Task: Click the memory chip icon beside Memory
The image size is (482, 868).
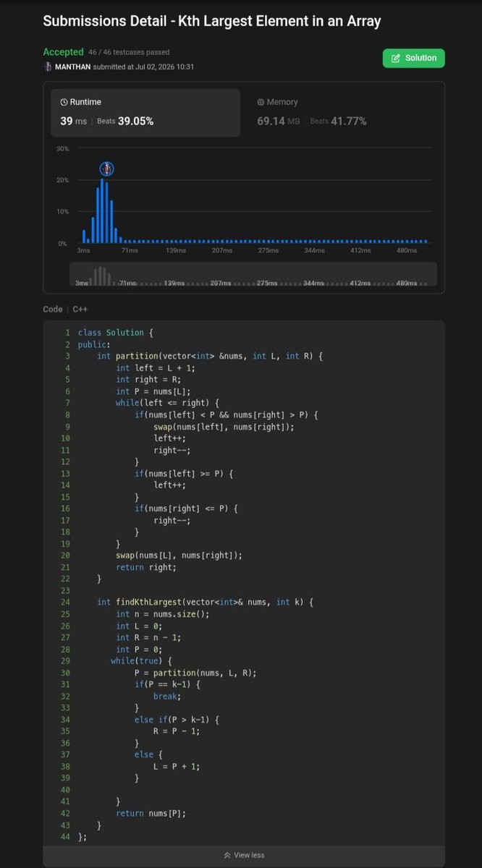Action: (x=261, y=103)
